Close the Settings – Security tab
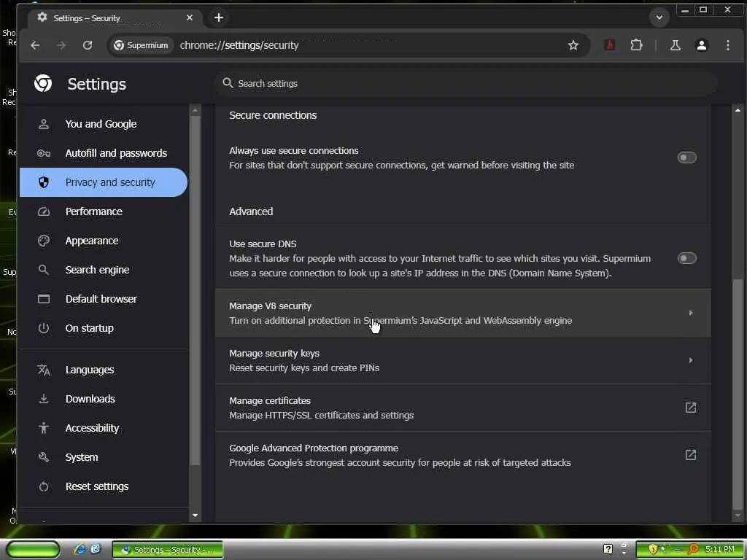The height and width of the screenshot is (560, 747). [x=190, y=17]
